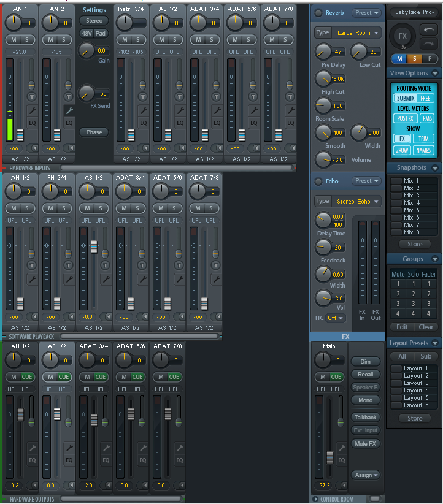Click Store under the Snapshots list
The image size is (443, 504).
[415, 244]
